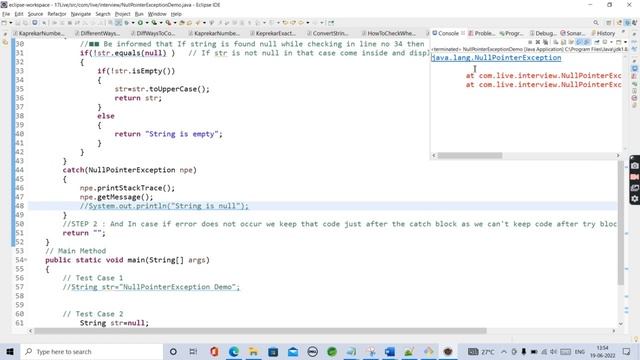Open the History view tab
This screenshot has width=640, height=360.
pos(603,33)
